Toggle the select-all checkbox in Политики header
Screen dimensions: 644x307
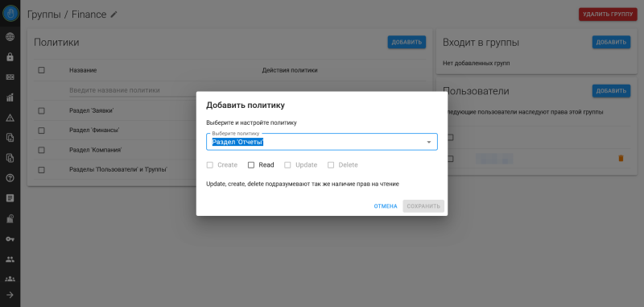tap(41, 70)
